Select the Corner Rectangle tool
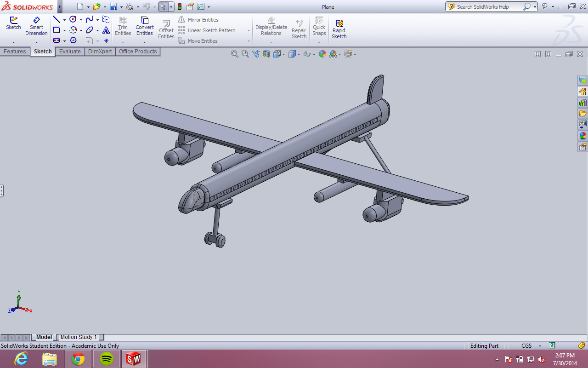The image size is (588, 368). (x=57, y=30)
